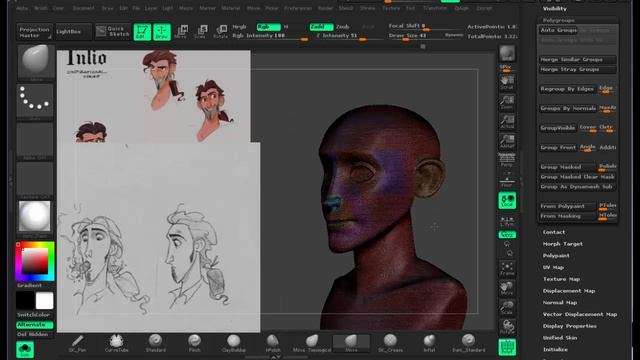Click the AAHalf icon
The height and width of the screenshot is (360, 640).
(507, 141)
